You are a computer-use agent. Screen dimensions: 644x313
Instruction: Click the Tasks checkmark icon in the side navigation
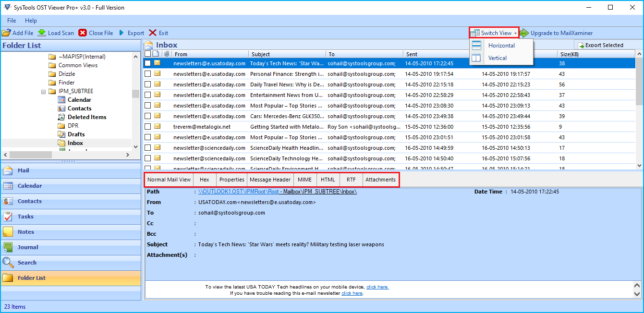pyautogui.click(x=8, y=217)
